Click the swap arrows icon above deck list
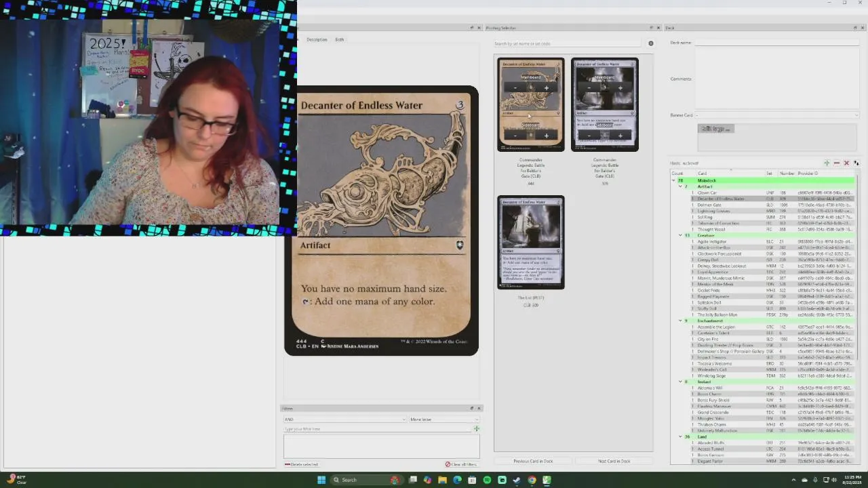 (856, 163)
